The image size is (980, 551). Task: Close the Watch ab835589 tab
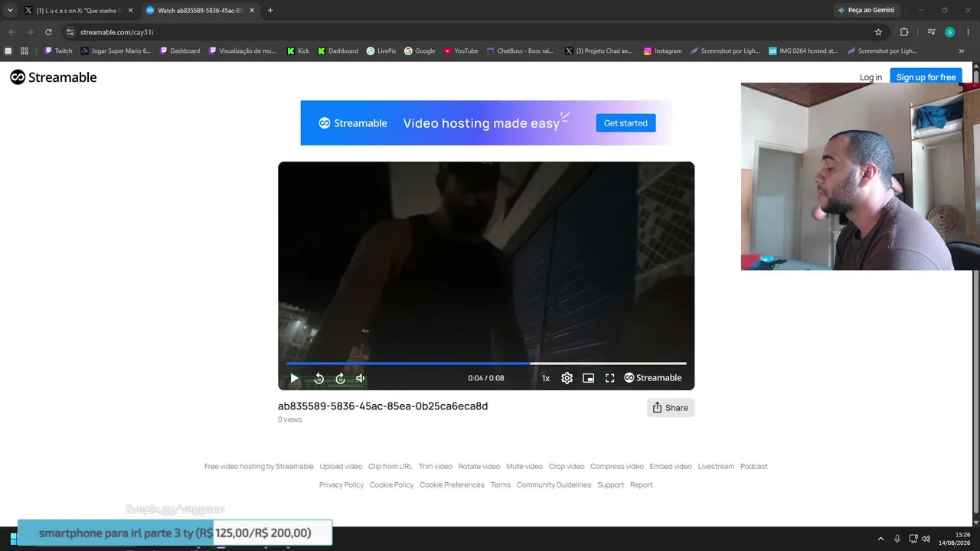click(x=252, y=11)
